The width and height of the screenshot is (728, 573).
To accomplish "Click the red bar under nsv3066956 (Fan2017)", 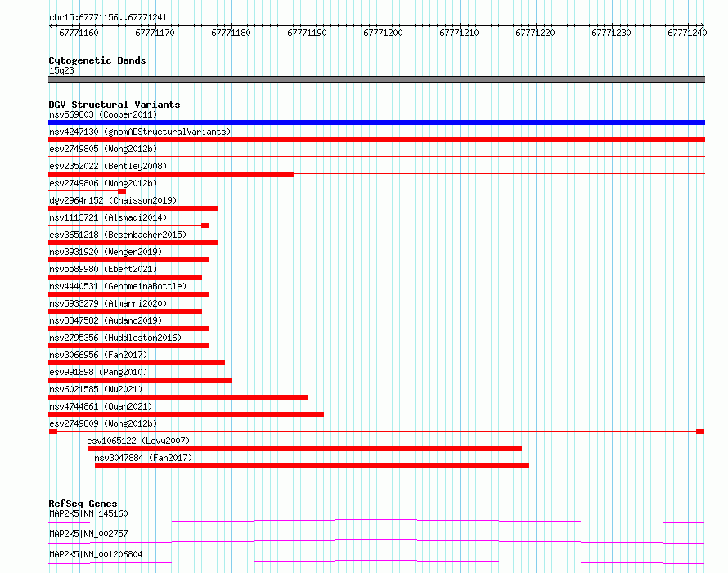I will [x=137, y=363].
